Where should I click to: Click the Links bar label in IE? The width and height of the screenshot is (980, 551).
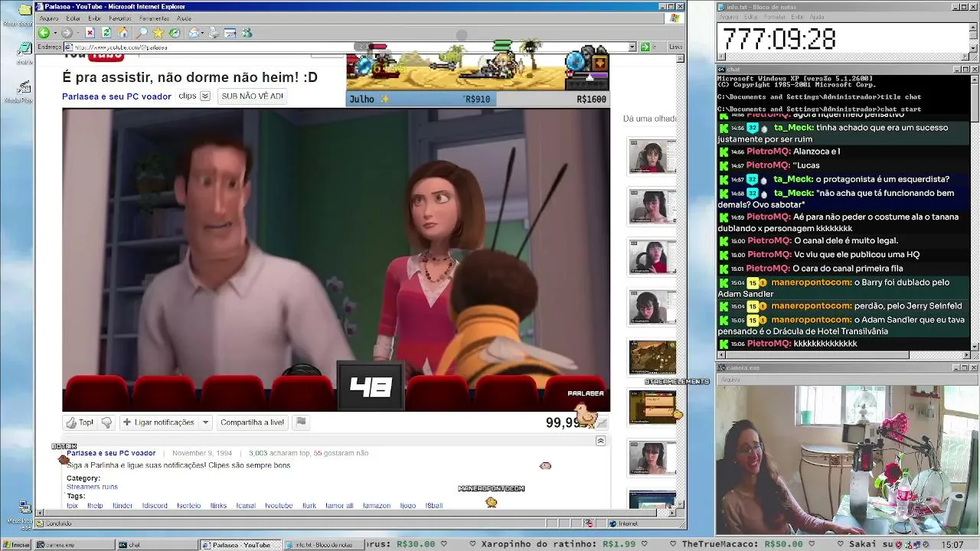click(675, 47)
